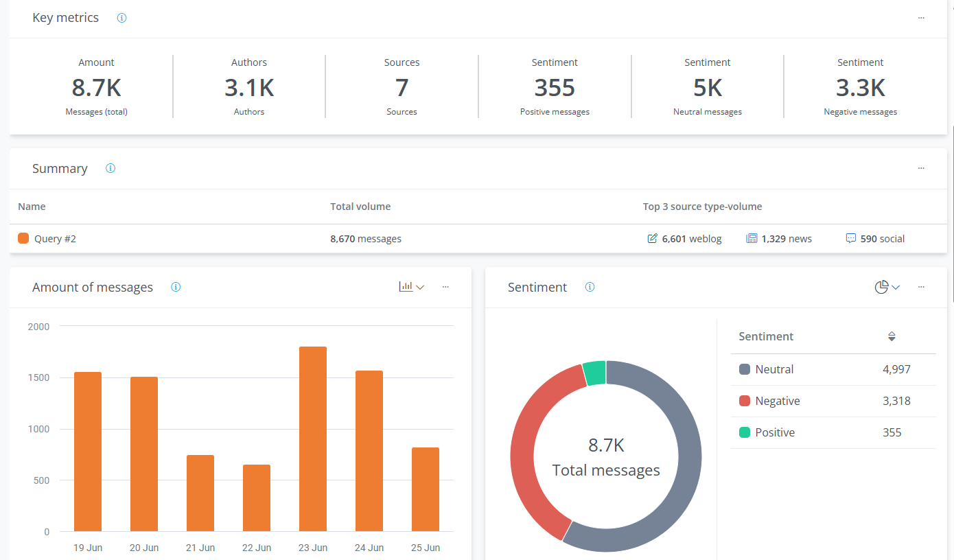Sort sentiment table using sort arrows
Image resolution: width=954 pixels, height=560 pixels.
(x=892, y=336)
